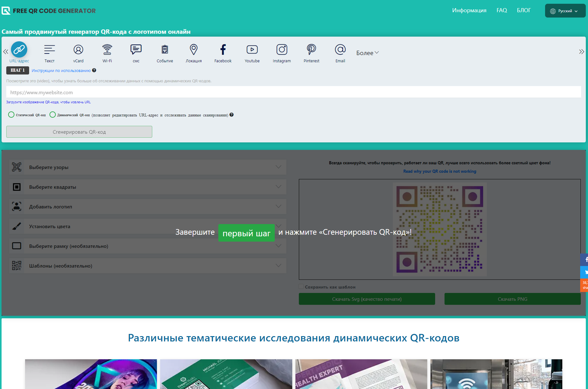Image resolution: width=588 pixels, height=389 pixels.
Task: Open the Read why your QR code is not working link
Action: pos(440,171)
